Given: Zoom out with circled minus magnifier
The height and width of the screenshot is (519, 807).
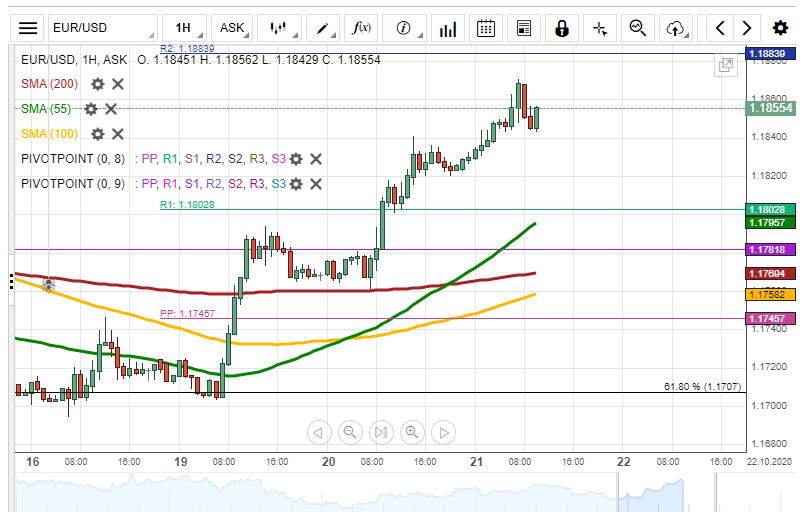Looking at the screenshot, I should tap(350, 432).
